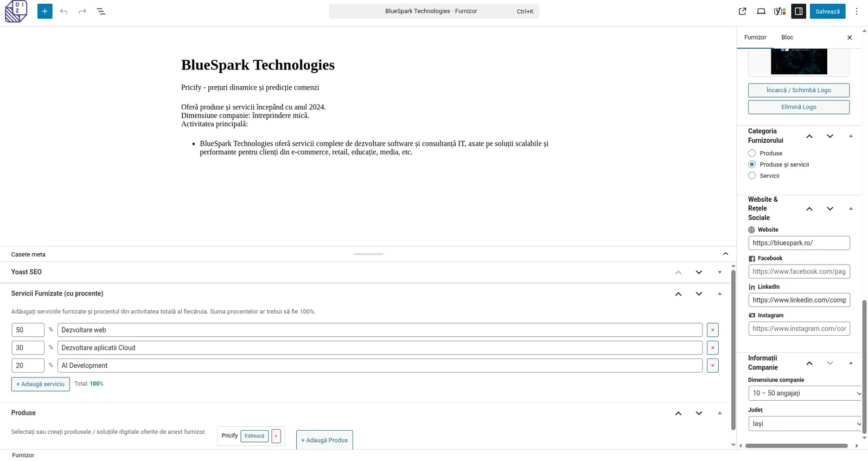Collapse the Casete meta section
Image resolution: width=868 pixels, height=461 pixels.
[725, 254]
